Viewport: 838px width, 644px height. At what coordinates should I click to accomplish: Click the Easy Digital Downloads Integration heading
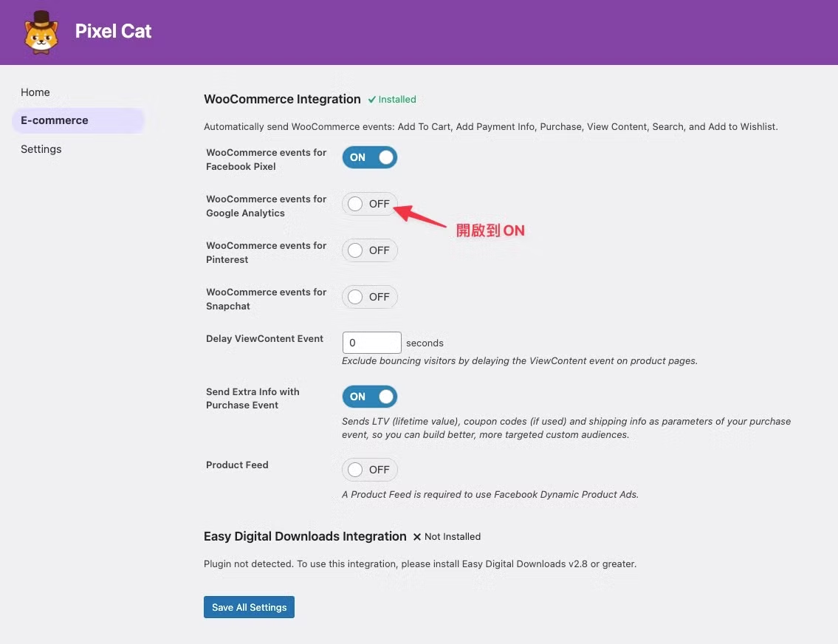[x=305, y=537]
